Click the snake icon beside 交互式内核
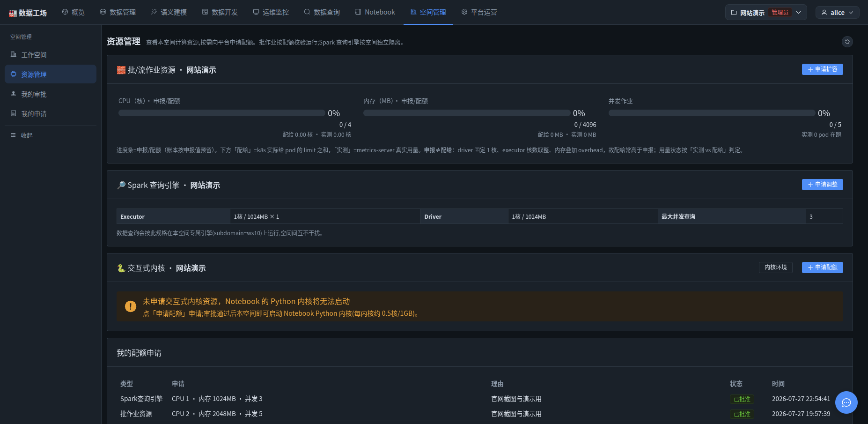Screen dimensions: 868x424 click(x=121, y=268)
